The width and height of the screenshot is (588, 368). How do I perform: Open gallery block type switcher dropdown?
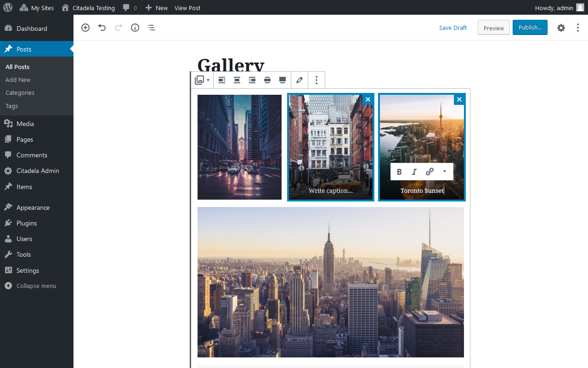(x=202, y=80)
